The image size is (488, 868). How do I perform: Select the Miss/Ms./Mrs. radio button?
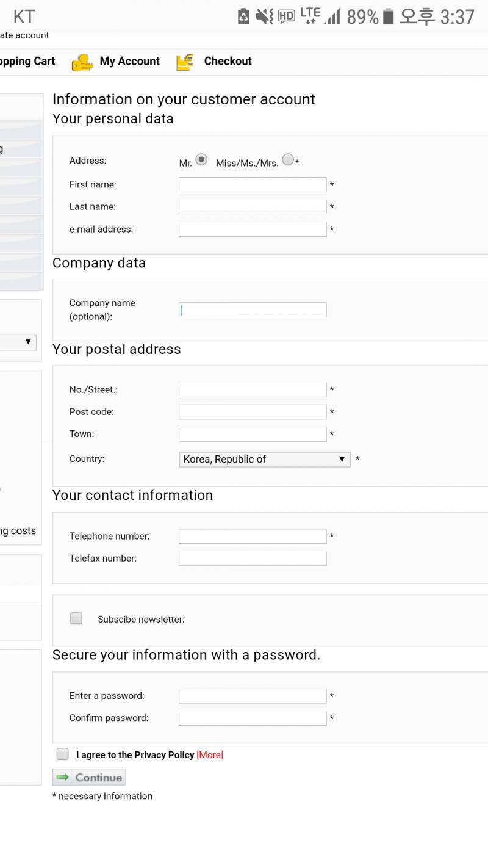pos(288,160)
